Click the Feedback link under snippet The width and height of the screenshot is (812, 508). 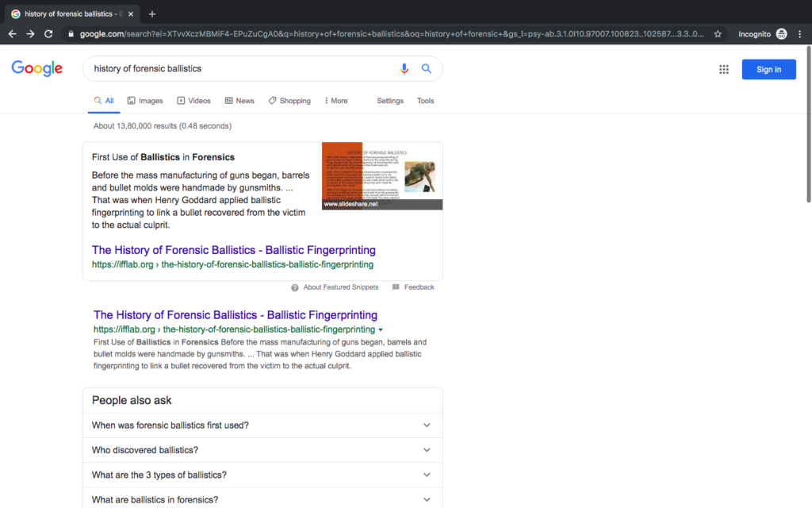coord(419,287)
